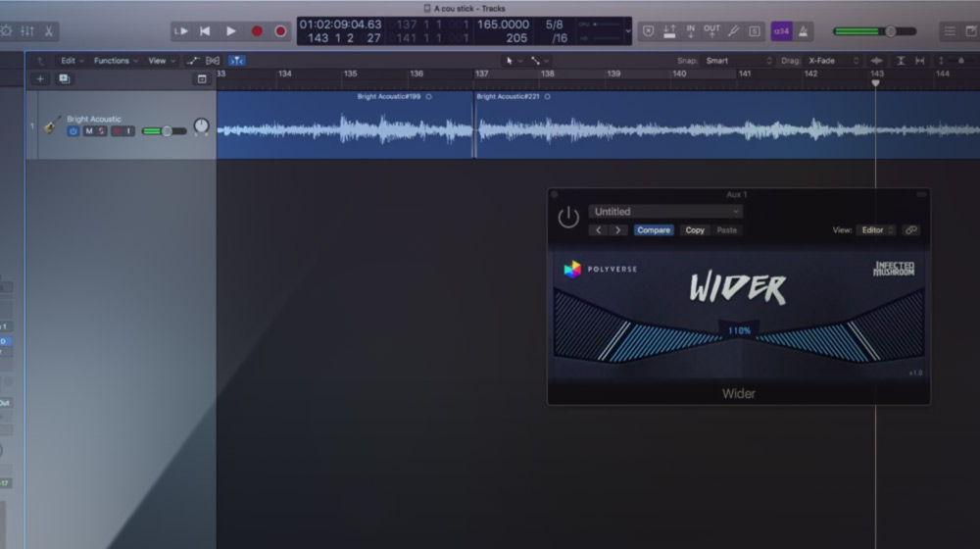
Task: Click the Compare button in plugin header
Action: coord(654,230)
